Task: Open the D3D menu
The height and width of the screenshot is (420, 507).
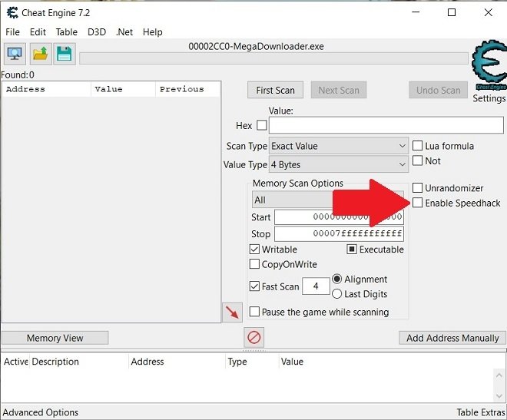Action: [97, 32]
